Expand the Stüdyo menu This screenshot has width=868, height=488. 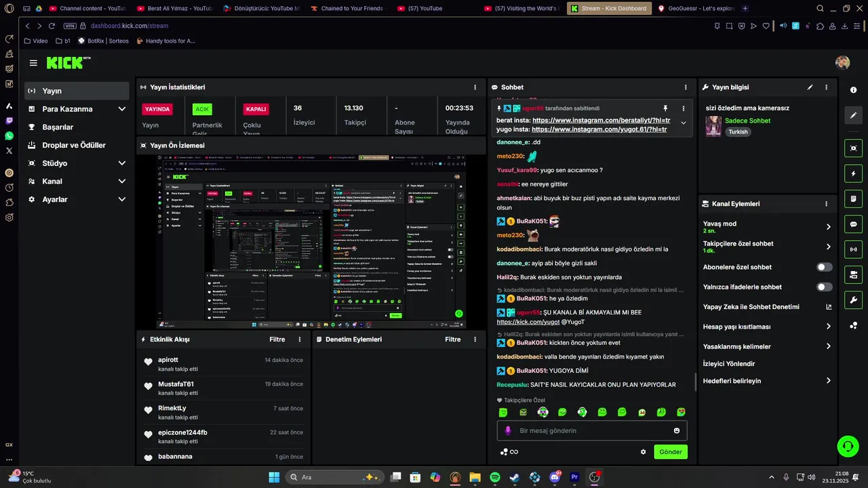[122, 163]
